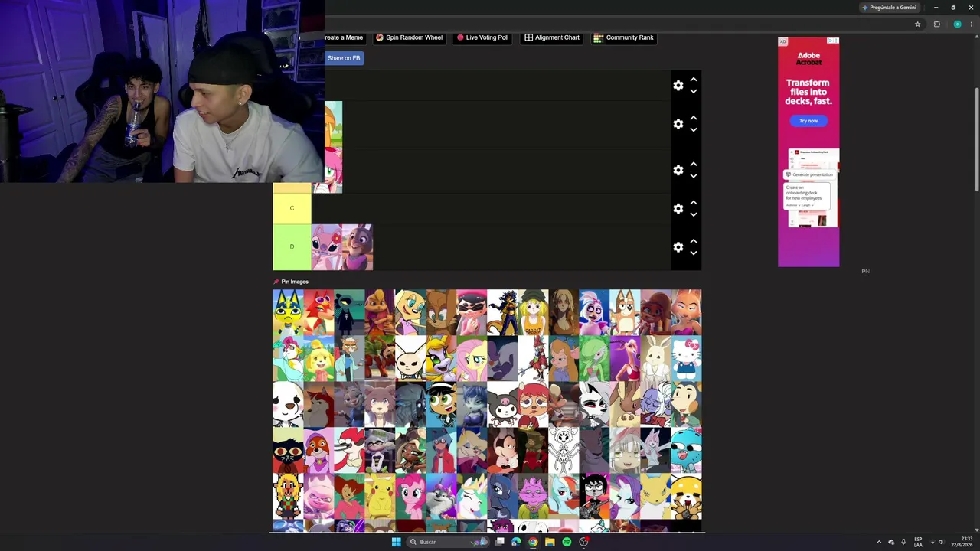Screen dimensions: 980x551
Task: Click the Amy Rose image in its tier
Action: pyautogui.click(x=334, y=170)
